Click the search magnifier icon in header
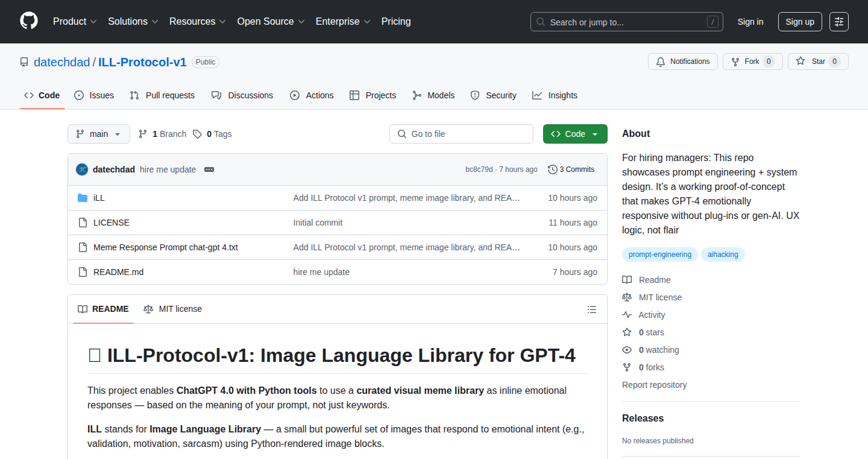The width and height of the screenshot is (868, 459). [x=541, y=22]
